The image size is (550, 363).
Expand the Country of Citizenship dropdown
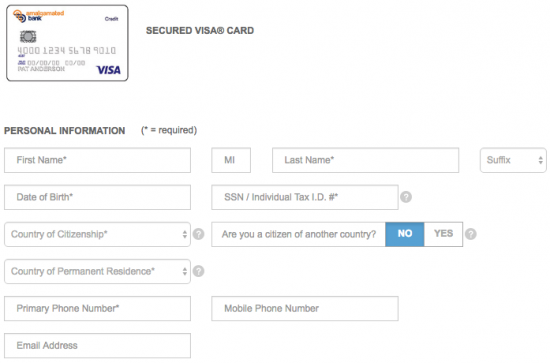[98, 234]
